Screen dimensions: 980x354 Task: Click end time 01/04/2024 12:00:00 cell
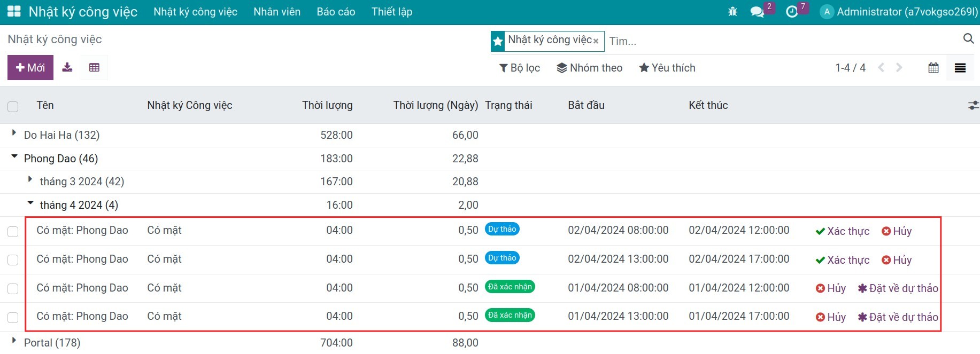(739, 288)
